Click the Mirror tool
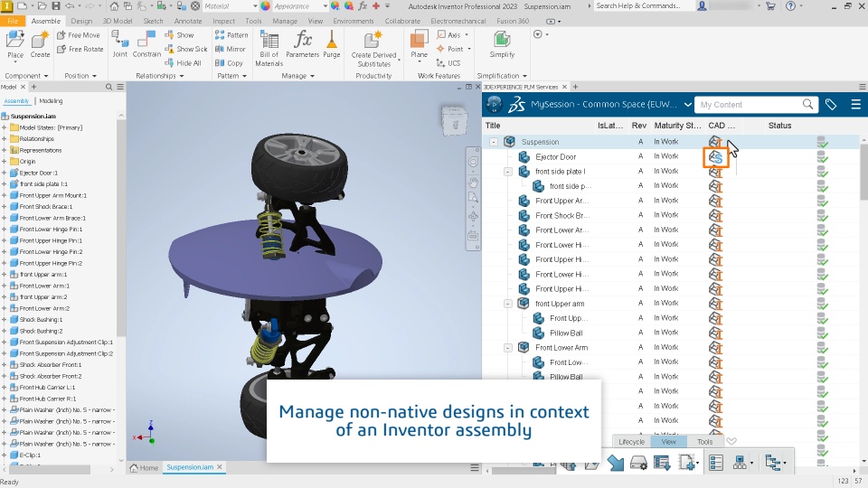The width and height of the screenshot is (868, 488). tap(230, 49)
